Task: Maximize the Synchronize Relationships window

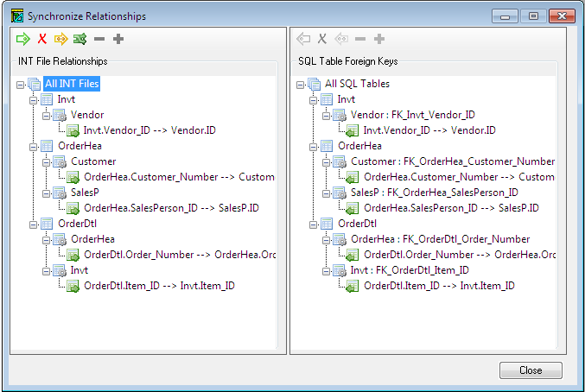Action: click(x=533, y=16)
